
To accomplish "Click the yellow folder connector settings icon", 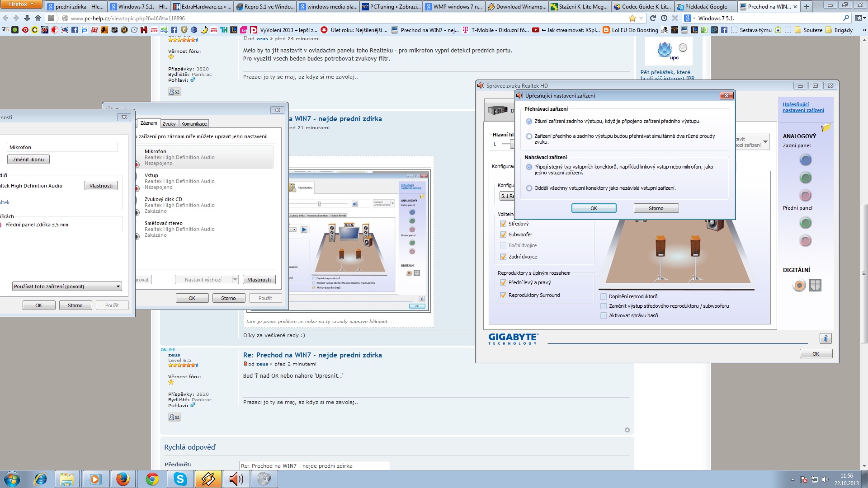I will pos(826,127).
